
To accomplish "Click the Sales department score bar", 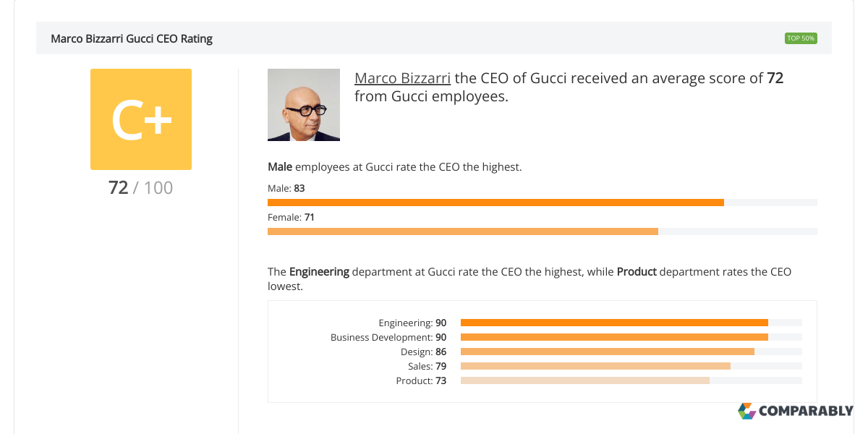I will tap(595, 366).
